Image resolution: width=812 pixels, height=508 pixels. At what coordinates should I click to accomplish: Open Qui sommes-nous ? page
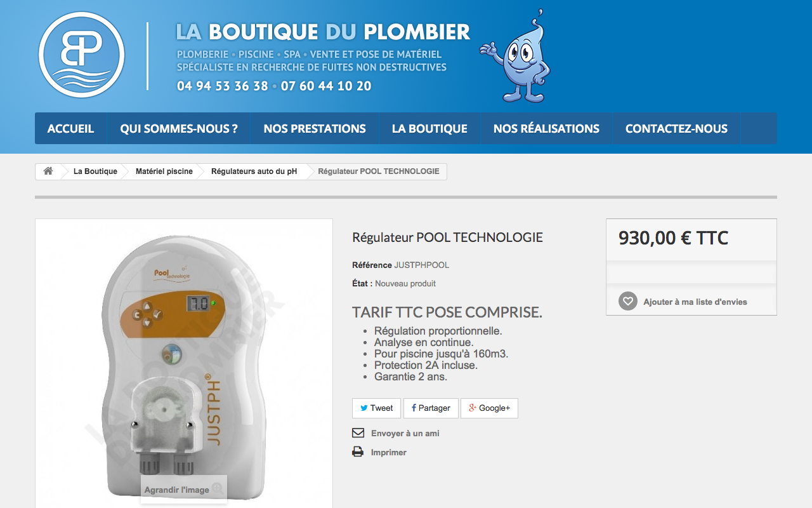179,129
